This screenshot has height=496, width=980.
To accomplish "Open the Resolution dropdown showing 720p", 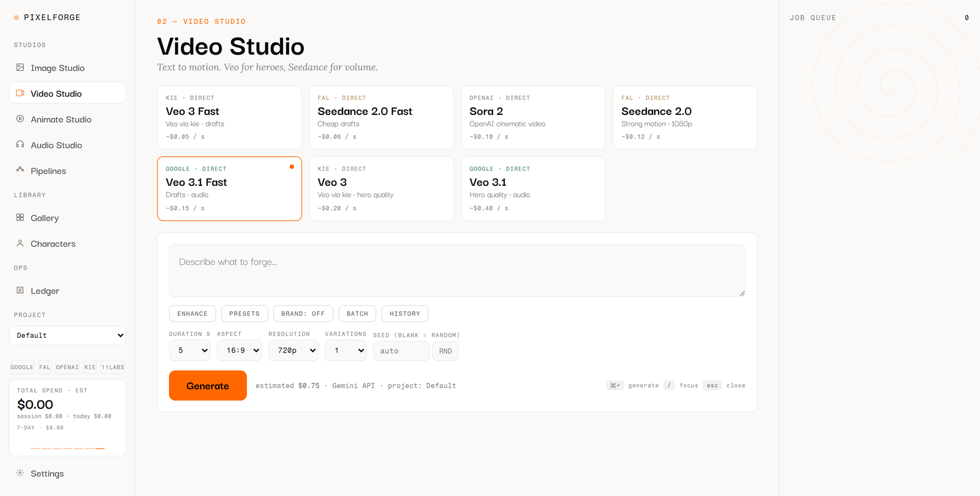I will tap(293, 351).
